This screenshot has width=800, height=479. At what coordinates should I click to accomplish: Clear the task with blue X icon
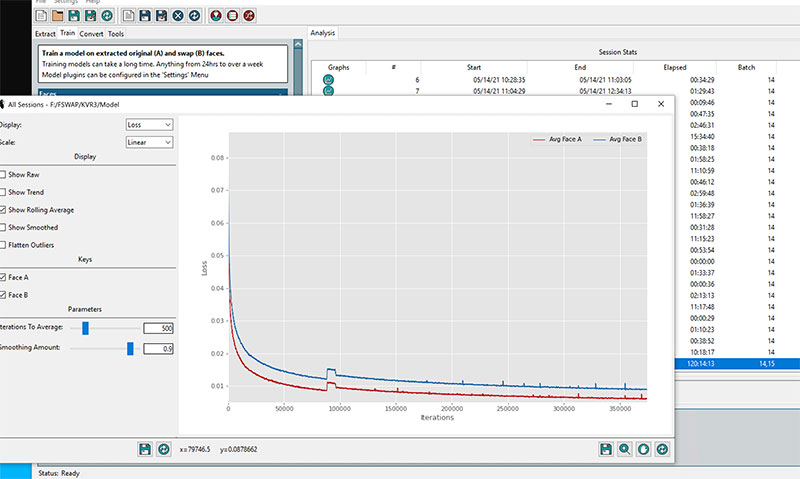[x=178, y=16]
